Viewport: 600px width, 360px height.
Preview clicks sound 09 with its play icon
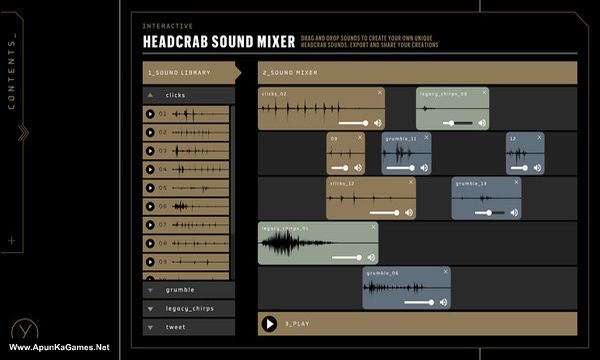pos(150,262)
